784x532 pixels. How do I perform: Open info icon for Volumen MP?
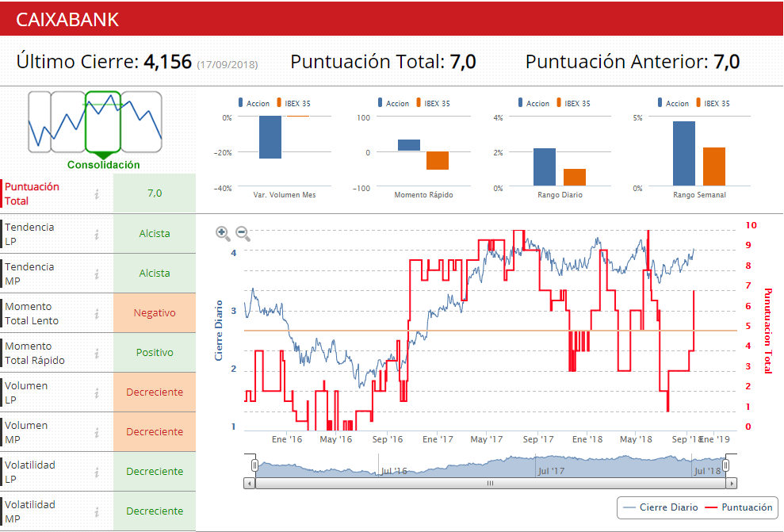point(97,433)
